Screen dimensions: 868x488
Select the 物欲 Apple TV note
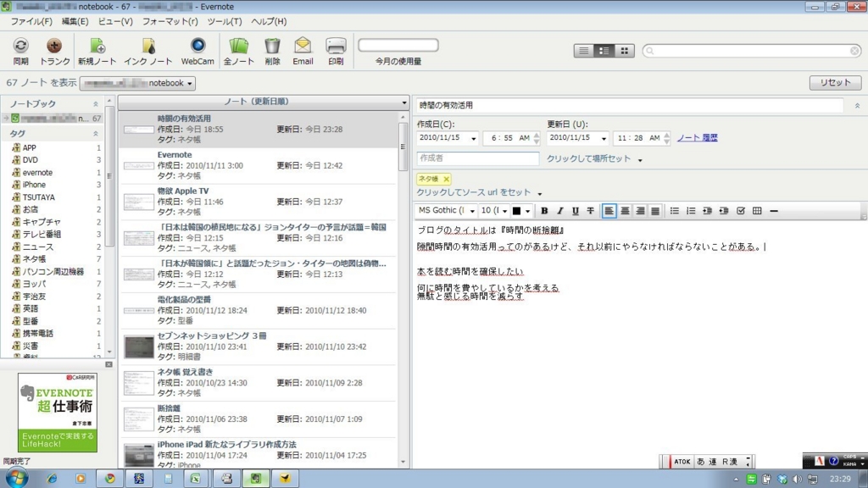pyautogui.click(x=258, y=202)
